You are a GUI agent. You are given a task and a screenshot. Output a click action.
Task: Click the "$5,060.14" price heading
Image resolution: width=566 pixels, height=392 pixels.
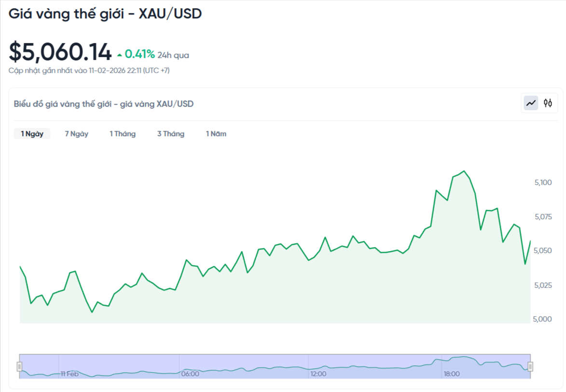(x=60, y=50)
